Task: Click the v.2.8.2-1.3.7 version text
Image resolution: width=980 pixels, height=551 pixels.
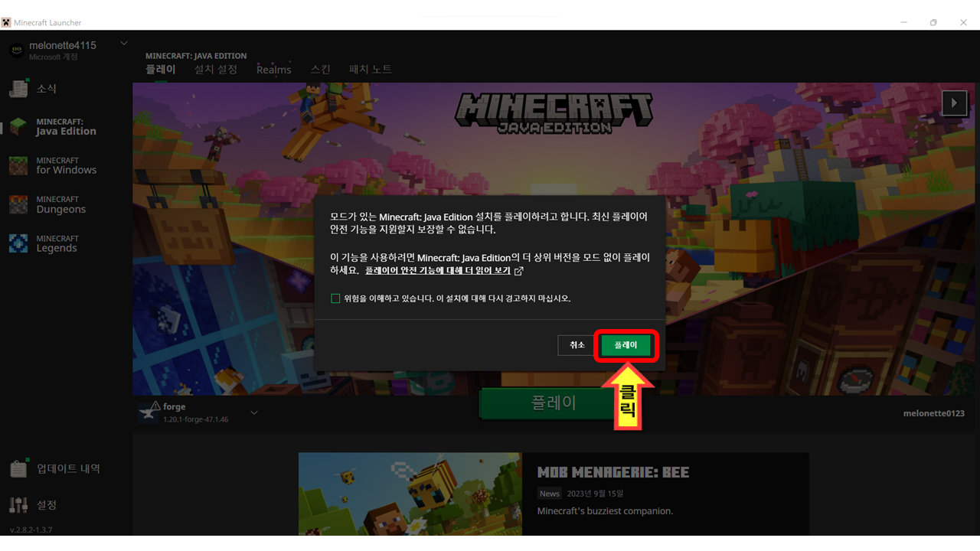Action: tap(31, 530)
